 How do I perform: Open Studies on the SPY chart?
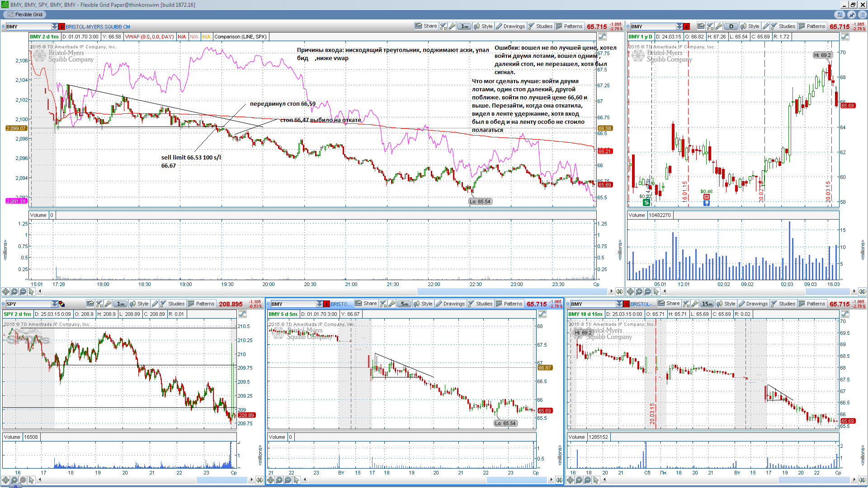[x=172, y=304]
